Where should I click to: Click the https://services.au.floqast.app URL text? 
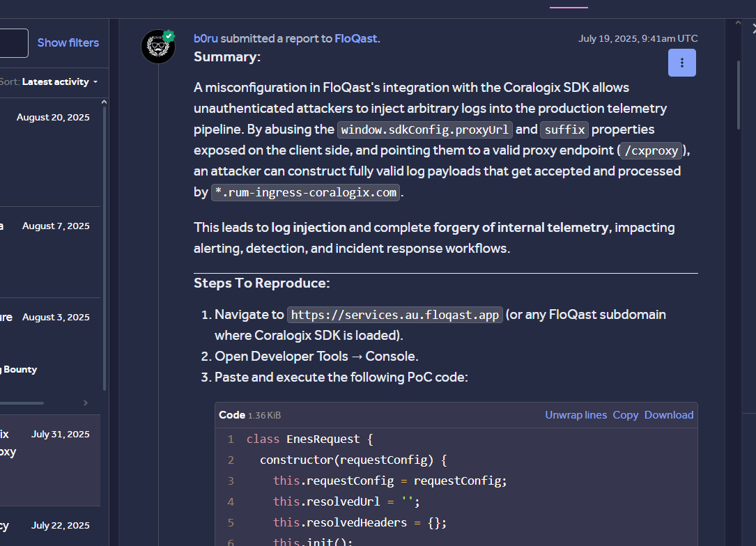(x=395, y=315)
